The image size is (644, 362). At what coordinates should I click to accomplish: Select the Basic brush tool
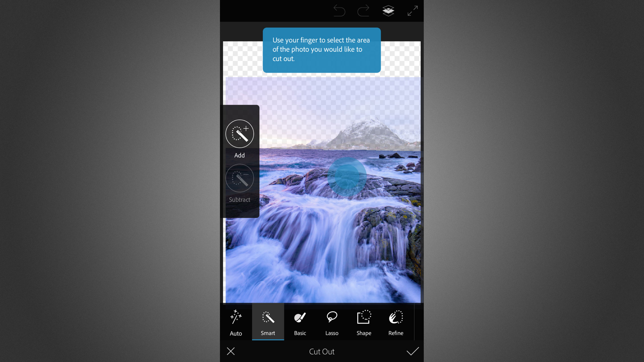[300, 323]
